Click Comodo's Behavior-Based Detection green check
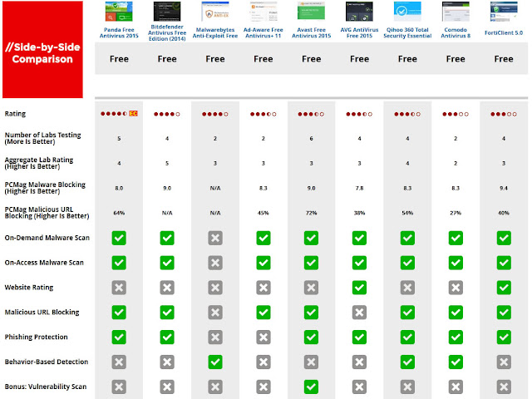Image resolution: width=532 pixels, height=399 pixels. pyautogui.click(x=456, y=362)
